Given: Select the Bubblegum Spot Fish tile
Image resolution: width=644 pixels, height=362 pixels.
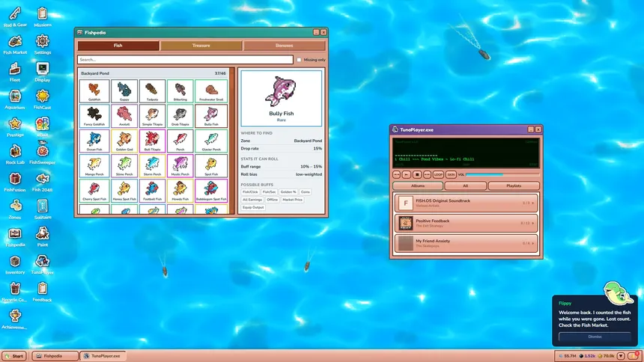Looking at the screenshot, I should pos(211,190).
